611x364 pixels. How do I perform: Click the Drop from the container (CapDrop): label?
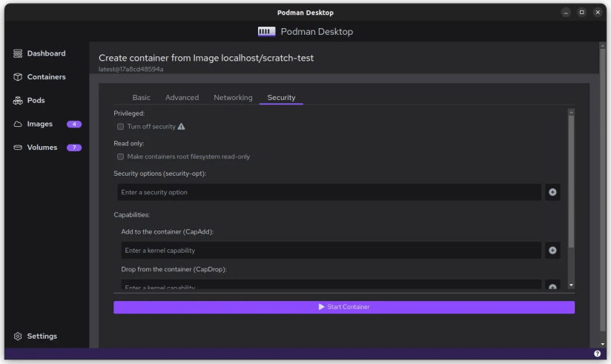click(174, 269)
